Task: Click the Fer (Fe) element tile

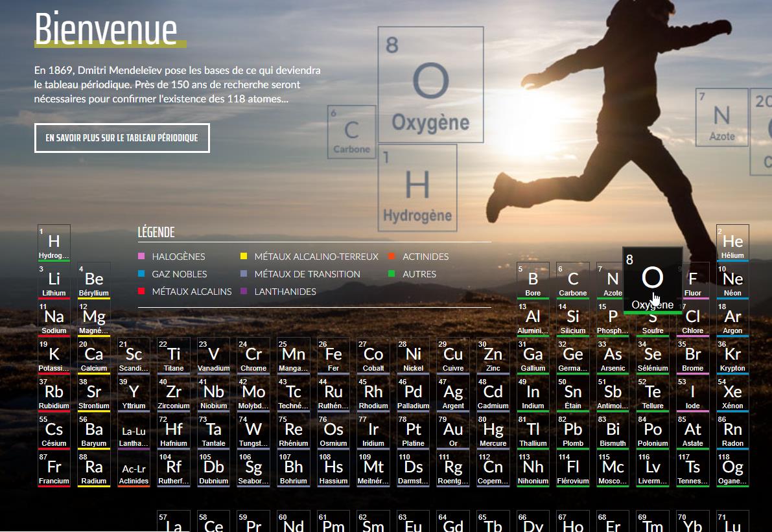Action: [x=333, y=356]
